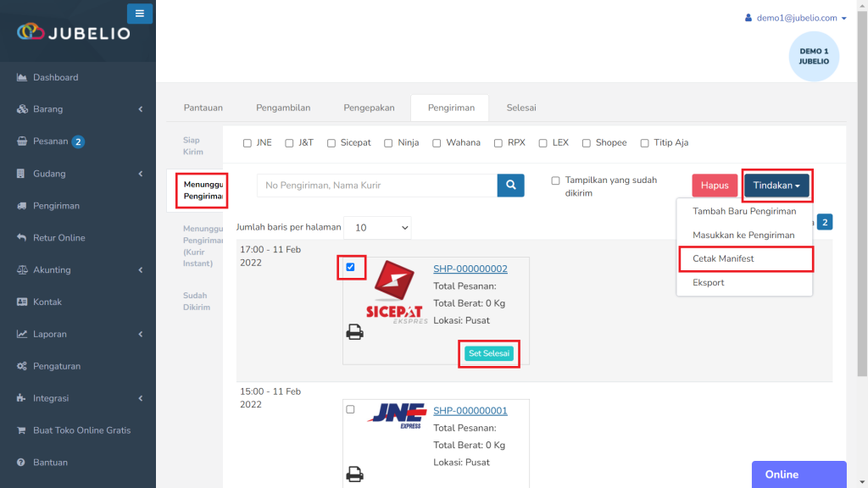Click the Retur Online arrow icon
The image size is (868, 488).
click(21, 238)
